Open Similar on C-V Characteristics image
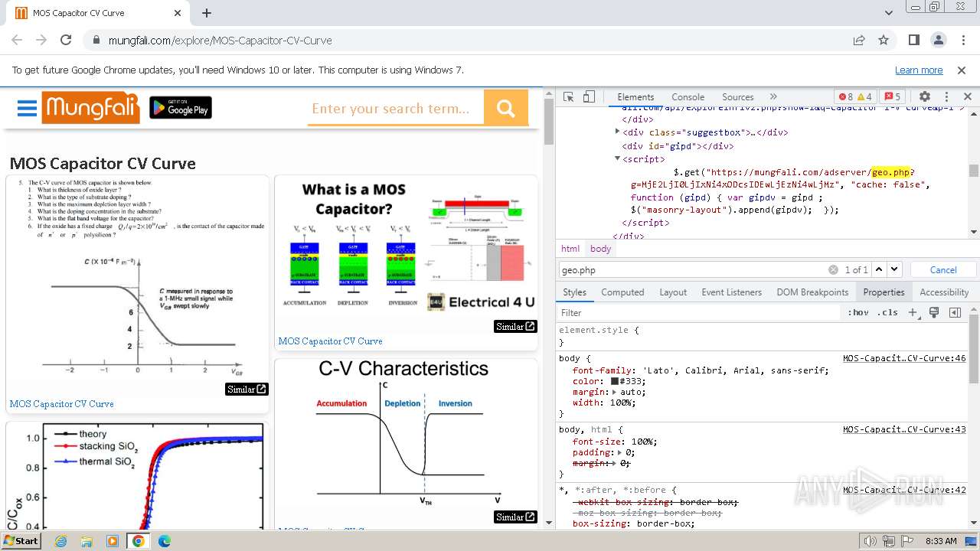This screenshot has height=551, width=980. (514, 517)
